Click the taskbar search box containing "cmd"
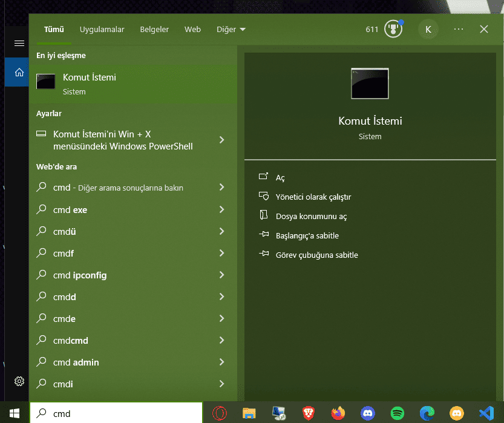504x423 pixels. click(116, 413)
